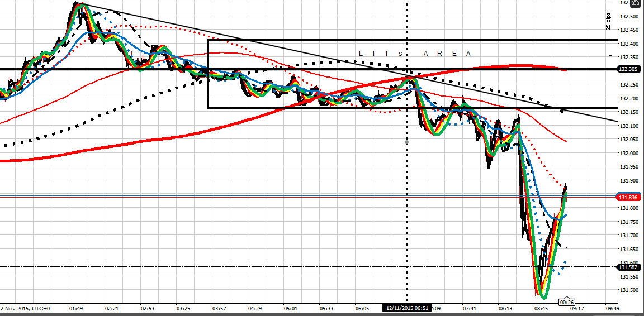Click the 09:17 time axis label

pyautogui.click(x=577, y=308)
